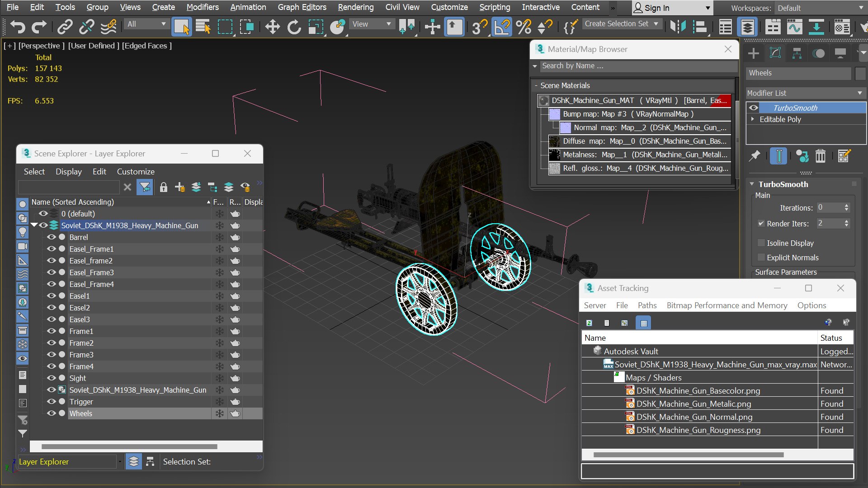Open the Mirror tool
The image size is (868, 488).
(x=678, y=27)
